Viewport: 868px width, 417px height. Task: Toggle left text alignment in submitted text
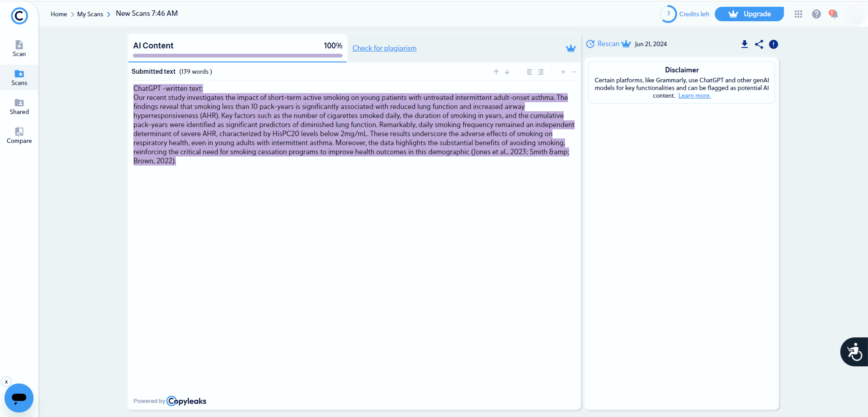(529, 71)
